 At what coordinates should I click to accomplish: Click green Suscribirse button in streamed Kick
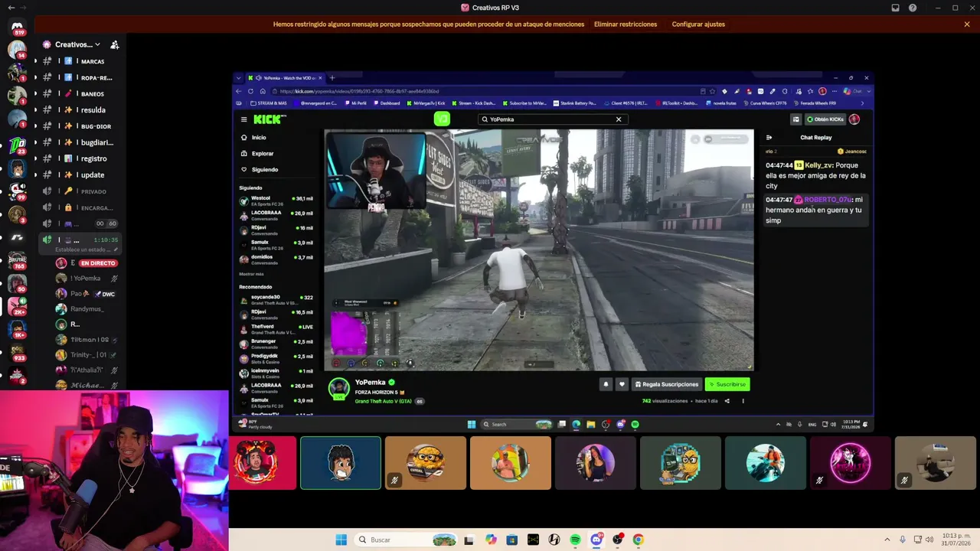tap(727, 384)
